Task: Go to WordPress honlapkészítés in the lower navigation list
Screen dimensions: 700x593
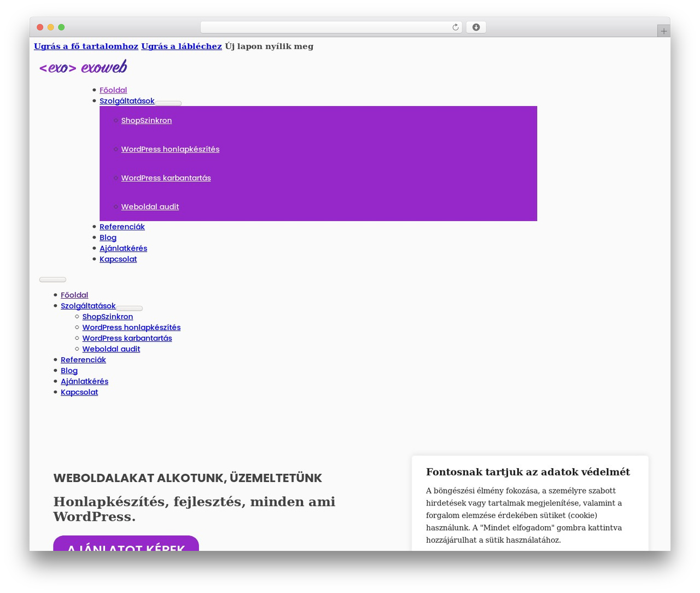Action: point(131,328)
